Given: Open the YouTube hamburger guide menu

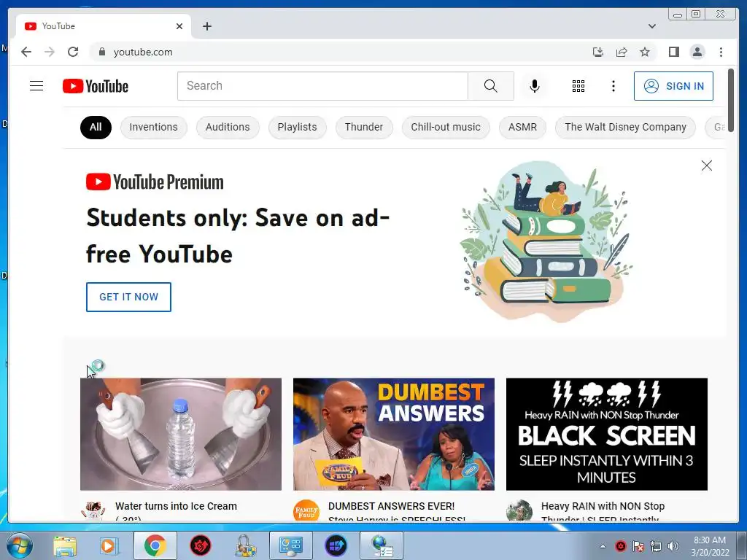Looking at the screenshot, I should point(36,86).
